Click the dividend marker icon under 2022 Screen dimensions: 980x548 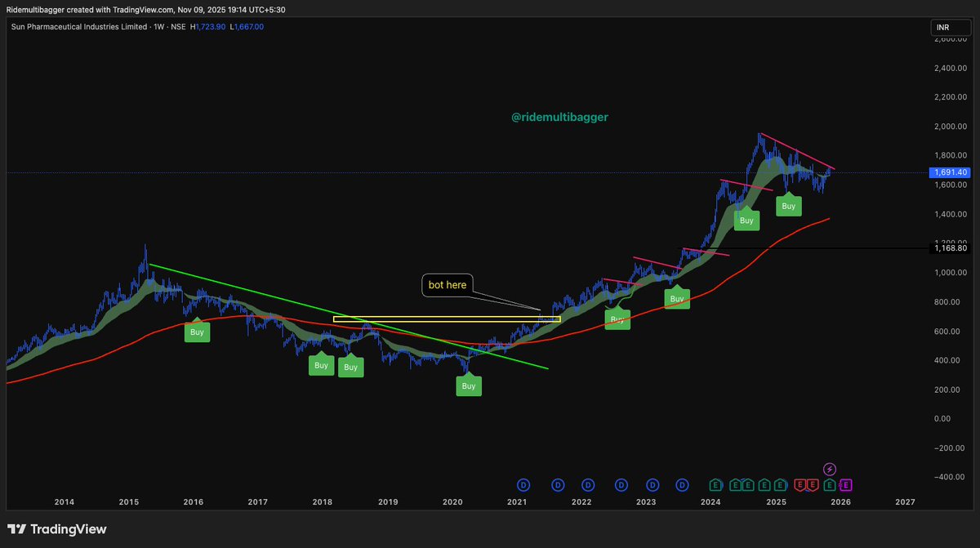[589, 485]
